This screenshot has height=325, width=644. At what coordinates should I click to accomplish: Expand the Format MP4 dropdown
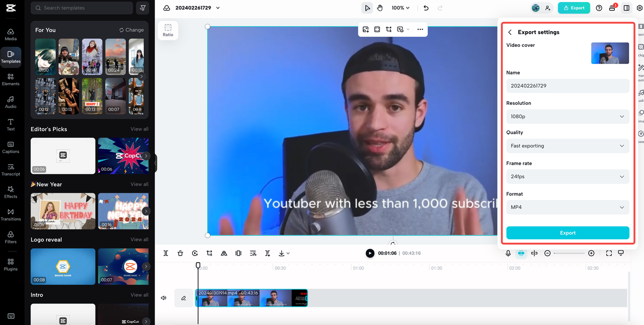568,207
